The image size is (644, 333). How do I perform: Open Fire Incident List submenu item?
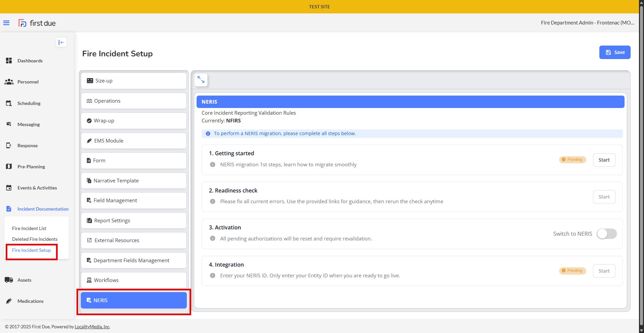coord(29,228)
